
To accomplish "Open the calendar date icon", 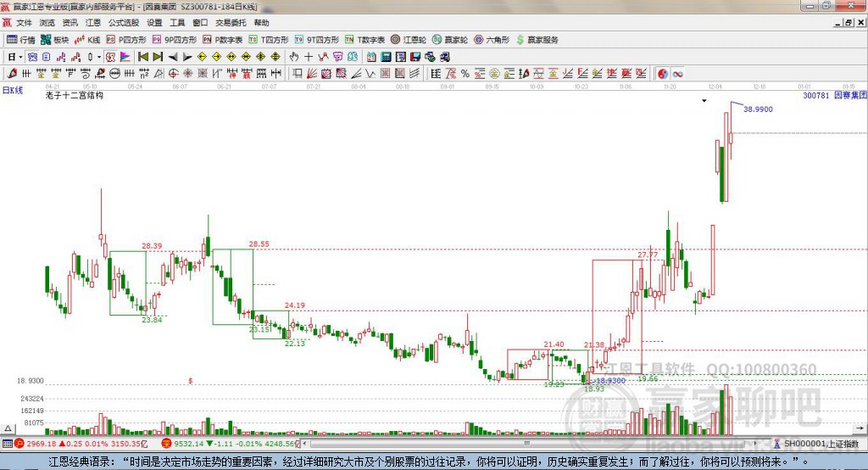I will click(x=371, y=57).
